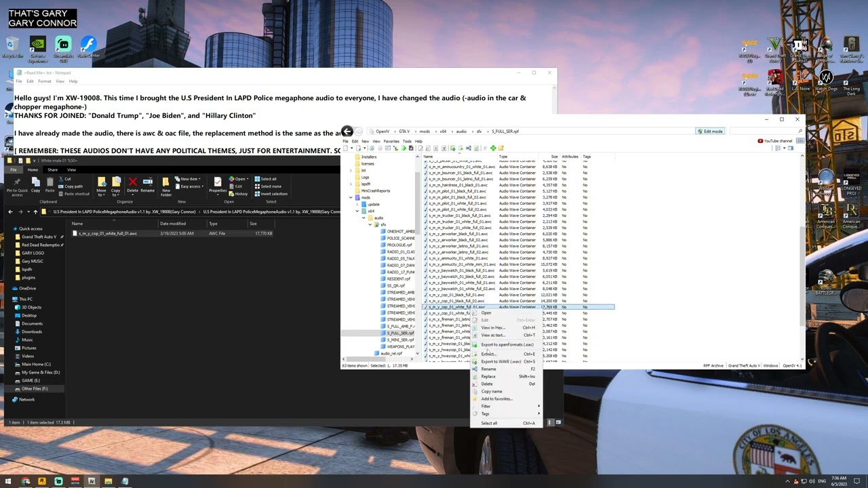Select s_m_y_cop_01_black_full_01.awc file row
Screen dimensions: 868x488
(519, 295)
